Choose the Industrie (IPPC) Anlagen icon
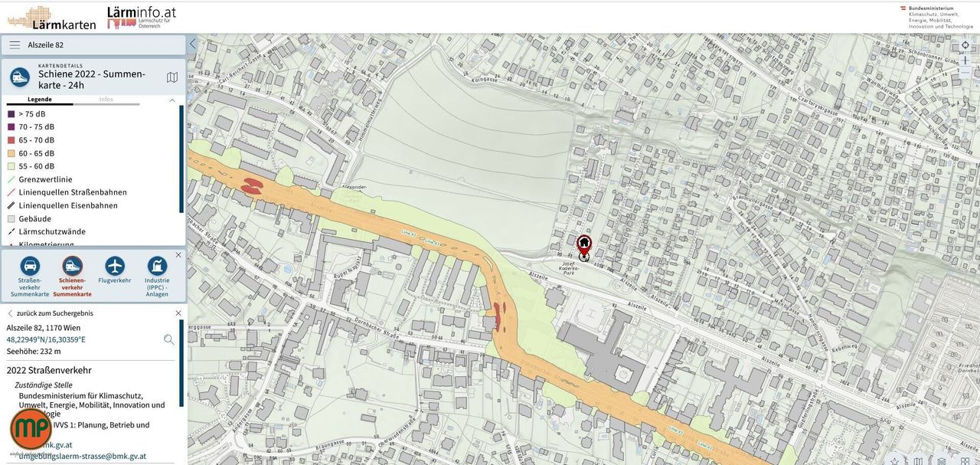The height and width of the screenshot is (465, 980). 157,267
